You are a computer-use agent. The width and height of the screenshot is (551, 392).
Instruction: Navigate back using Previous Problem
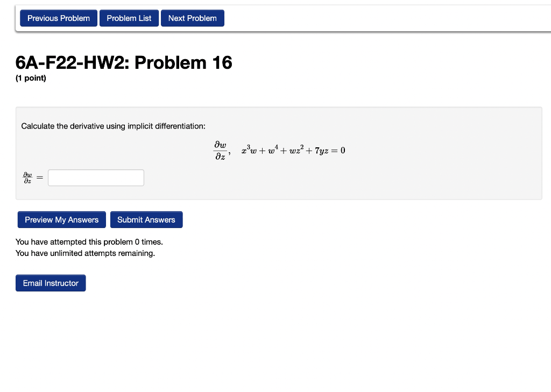(x=58, y=18)
